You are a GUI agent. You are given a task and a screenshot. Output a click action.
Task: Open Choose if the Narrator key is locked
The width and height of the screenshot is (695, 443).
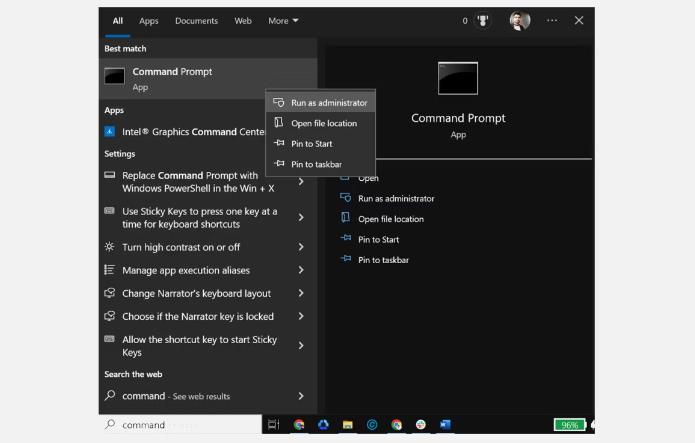tap(198, 316)
